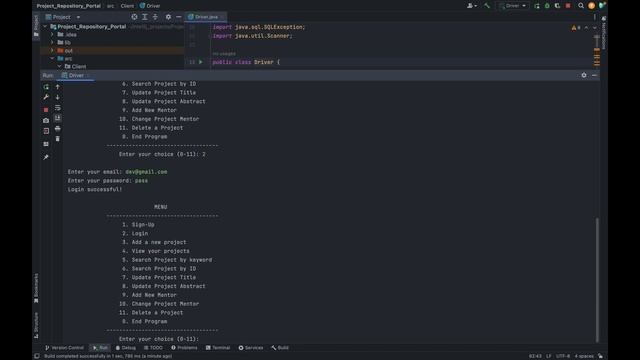Pin the Run tab with pin icon

click(46, 157)
